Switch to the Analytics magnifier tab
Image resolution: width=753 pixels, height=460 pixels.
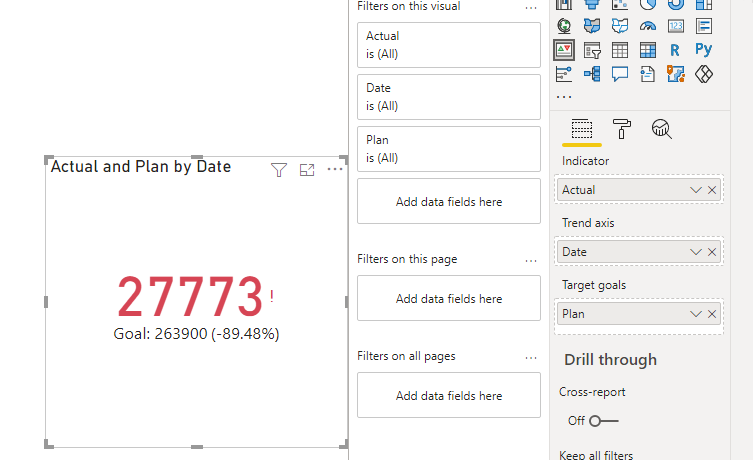(x=661, y=129)
